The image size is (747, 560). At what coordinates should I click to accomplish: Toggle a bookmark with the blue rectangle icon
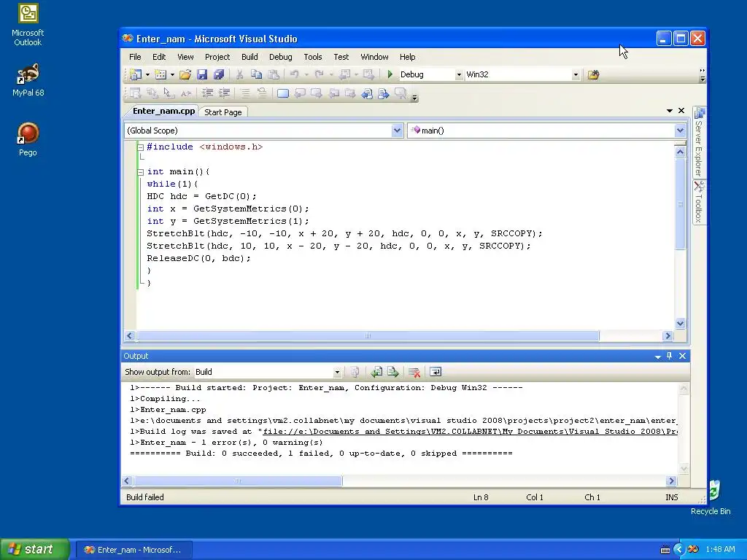283,93
